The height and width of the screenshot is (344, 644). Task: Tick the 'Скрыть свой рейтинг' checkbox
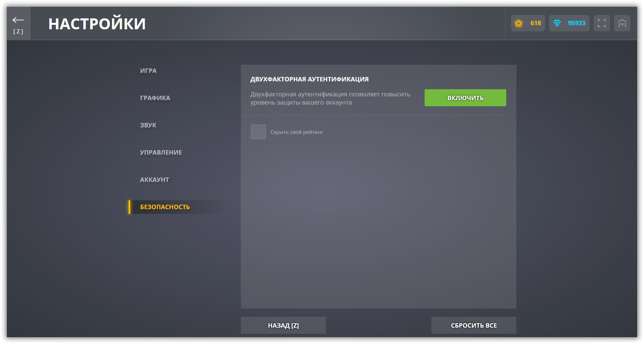(258, 132)
